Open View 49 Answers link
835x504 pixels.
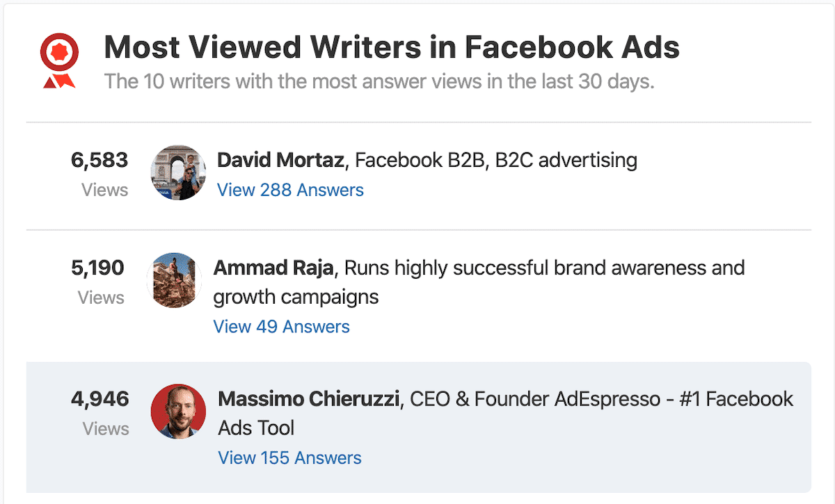coord(282,327)
